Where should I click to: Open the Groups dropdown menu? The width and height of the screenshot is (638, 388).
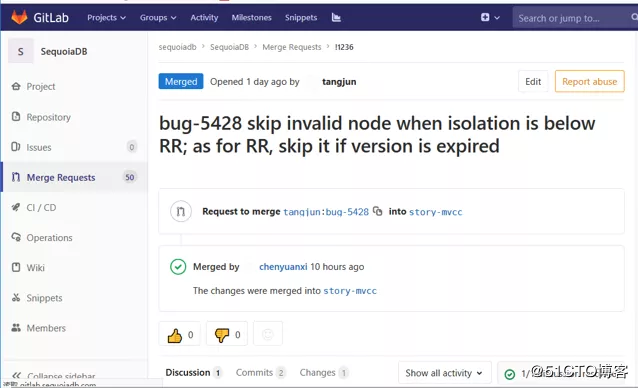pyautogui.click(x=158, y=17)
